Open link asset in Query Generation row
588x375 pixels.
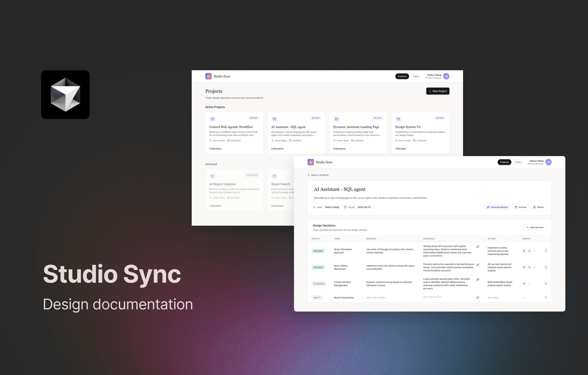pyautogui.click(x=529, y=251)
